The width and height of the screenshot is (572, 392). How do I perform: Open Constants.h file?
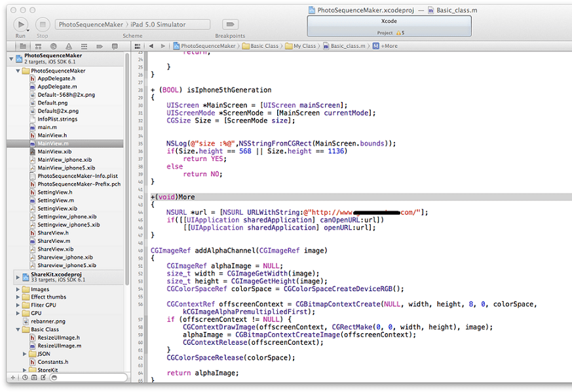click(x=52, y=362)
